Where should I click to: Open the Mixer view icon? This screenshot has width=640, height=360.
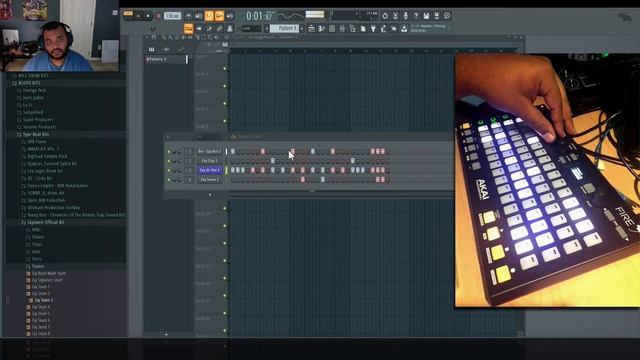click(342, 29)
